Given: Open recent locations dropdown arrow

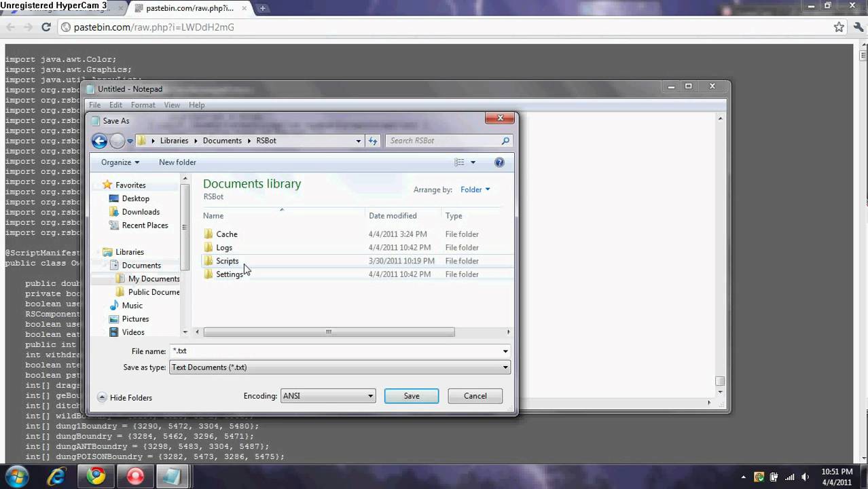Looking at the screenshot, I should tap(130, 141).
